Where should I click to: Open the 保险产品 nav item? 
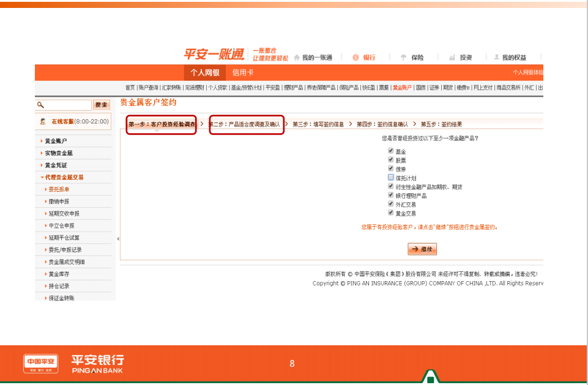(349, 87)
